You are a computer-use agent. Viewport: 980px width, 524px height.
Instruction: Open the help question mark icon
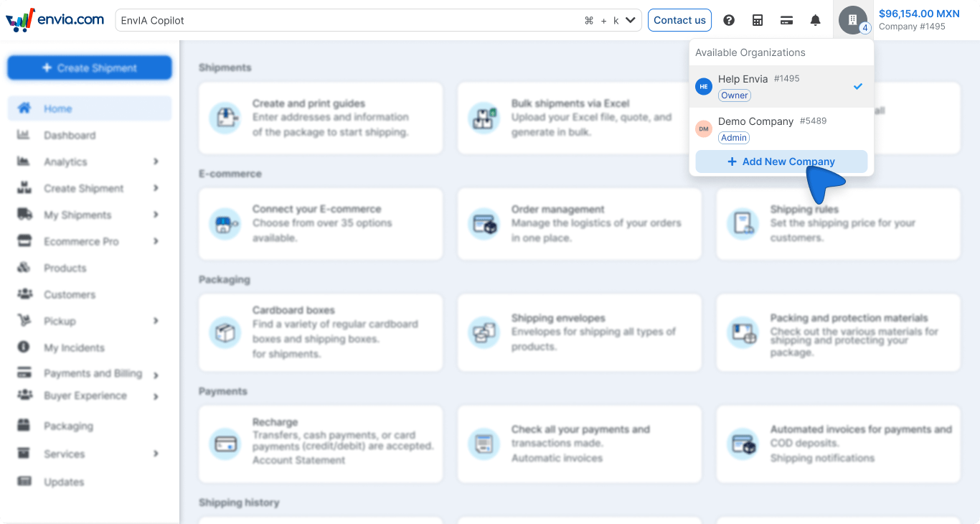(x=729, y=20)
